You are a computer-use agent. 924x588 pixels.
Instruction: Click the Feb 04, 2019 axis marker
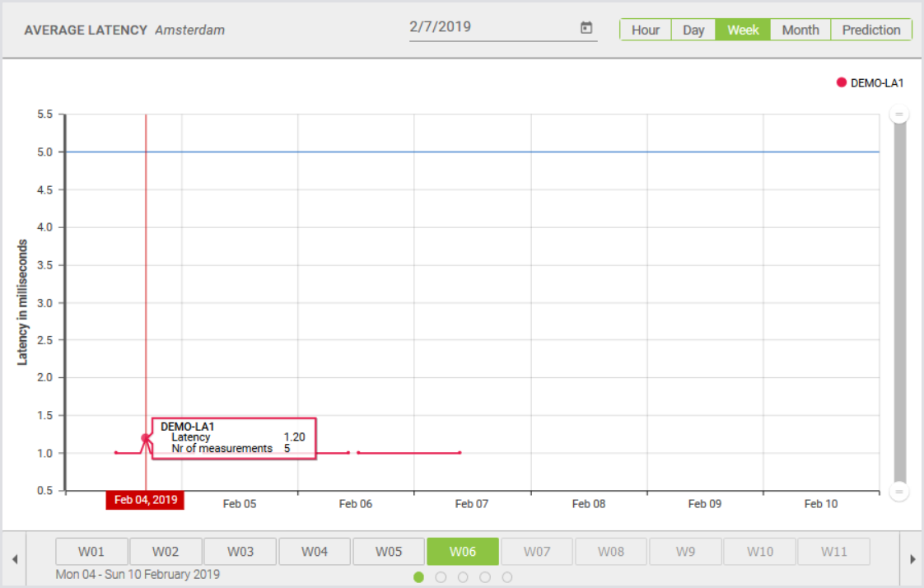tap(145, 499)
